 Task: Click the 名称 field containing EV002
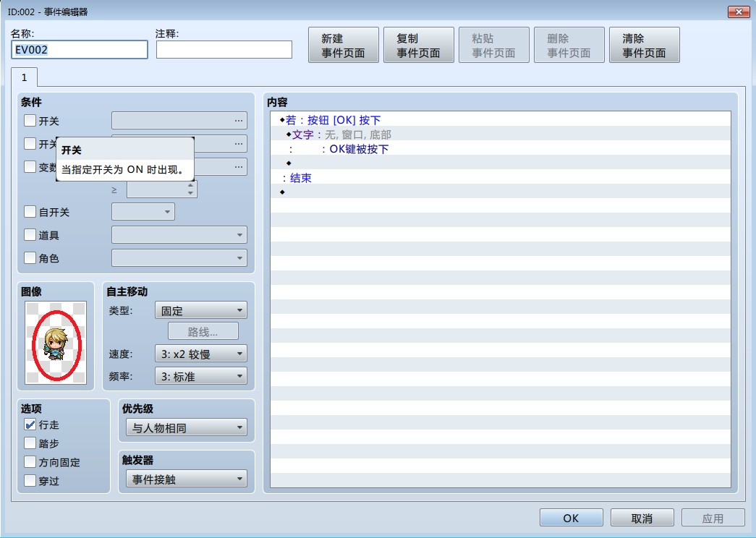(x=80, y=50)
